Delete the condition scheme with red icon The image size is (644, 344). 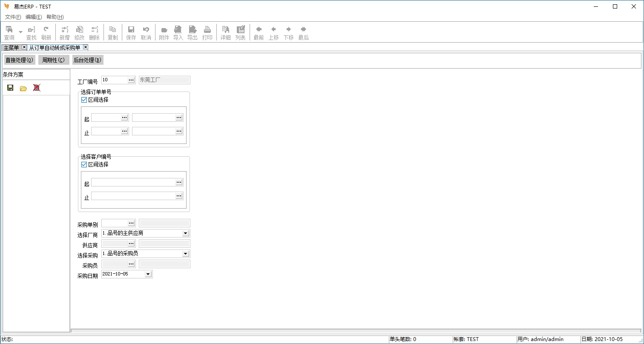click(37, 88)
